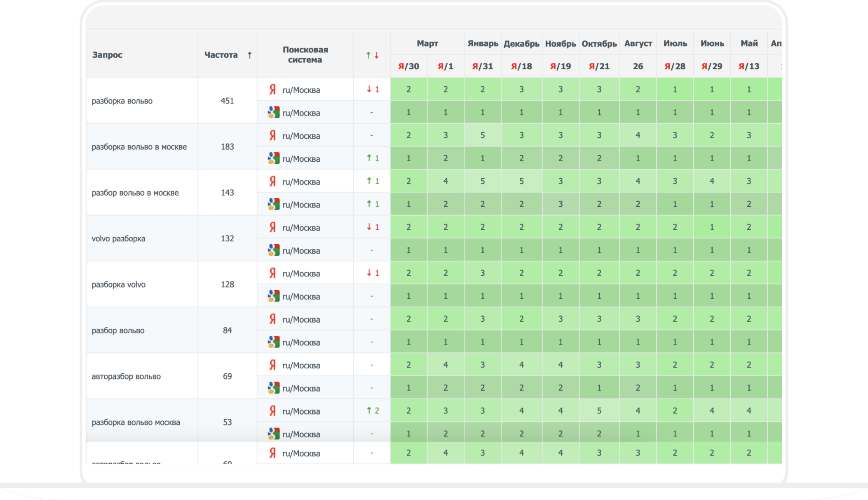The height and width of the screenshot is (500, 868).
Task: Click the frequency value 84
Action: pyautogui.click(x=228, y=330)
